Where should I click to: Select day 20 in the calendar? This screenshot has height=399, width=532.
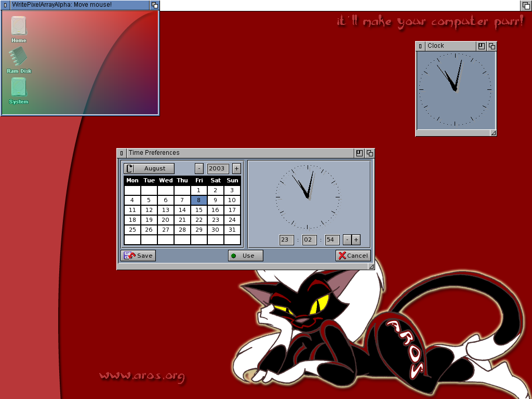pyautogui.click(x=166, y=220)
